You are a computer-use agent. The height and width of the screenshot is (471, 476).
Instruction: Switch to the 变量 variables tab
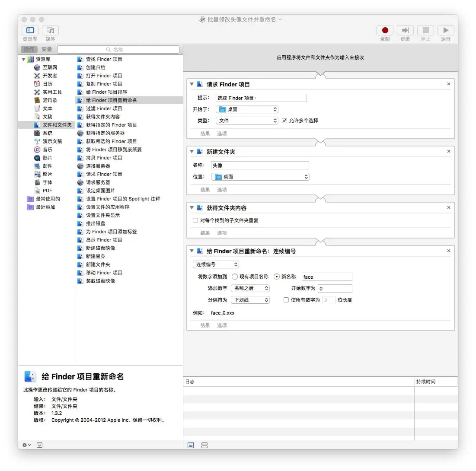[x=47, y=49]
